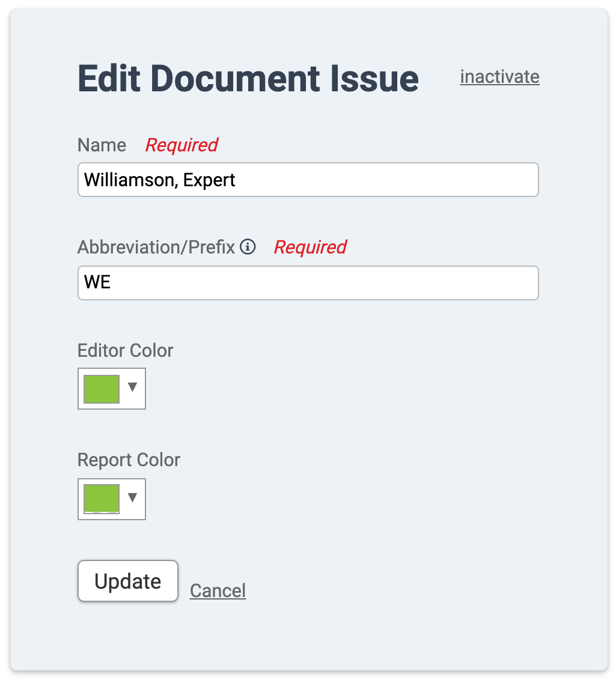Click the 'Williamson, Expert' text in Name field
This screenshot has width=616, height=680.
[160, 180]
